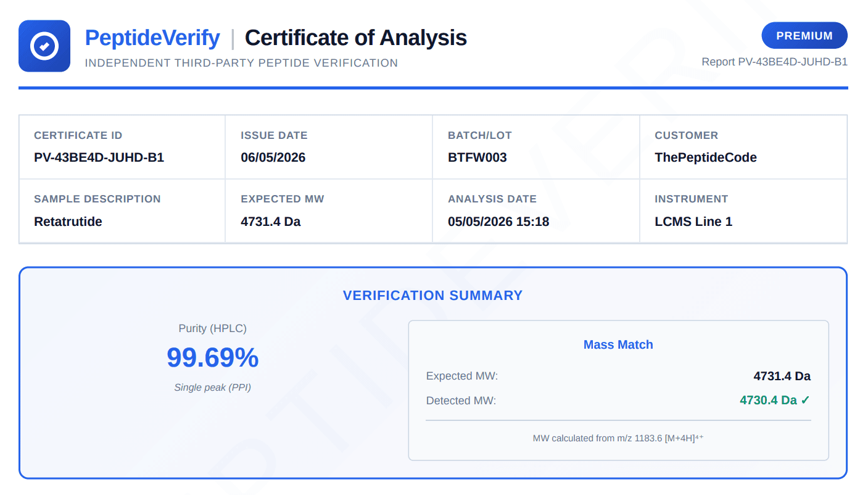Select the instrument value LCMS Line 1

pos(693,222)
